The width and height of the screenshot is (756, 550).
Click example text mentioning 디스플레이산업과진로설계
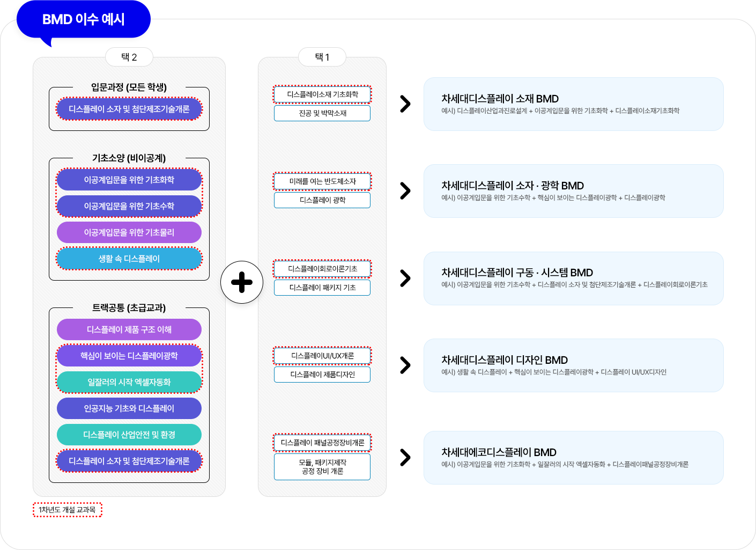tap(560, 111)
